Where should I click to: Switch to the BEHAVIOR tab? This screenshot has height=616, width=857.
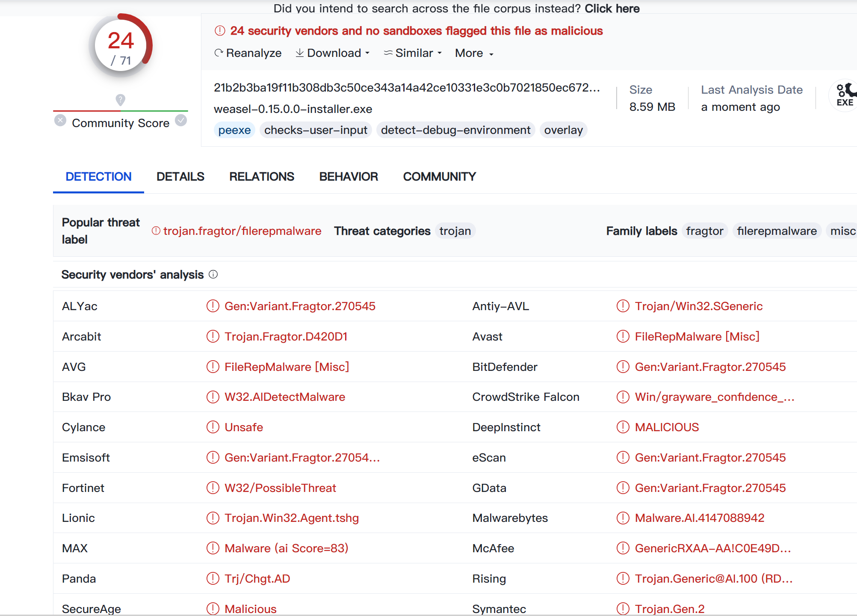click(349, 176)
